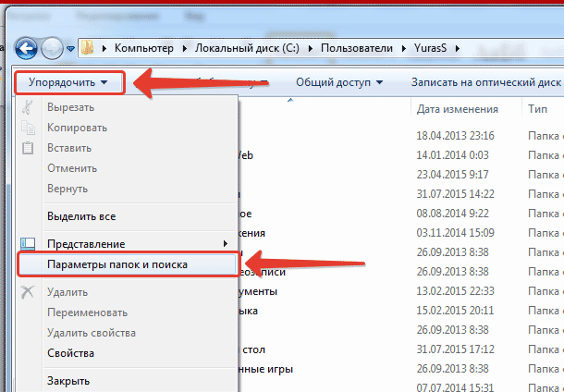Click Записать на оптический диск
Image resolution: width=564 pixels, height=392 pixels.
(x=486, y=82)
